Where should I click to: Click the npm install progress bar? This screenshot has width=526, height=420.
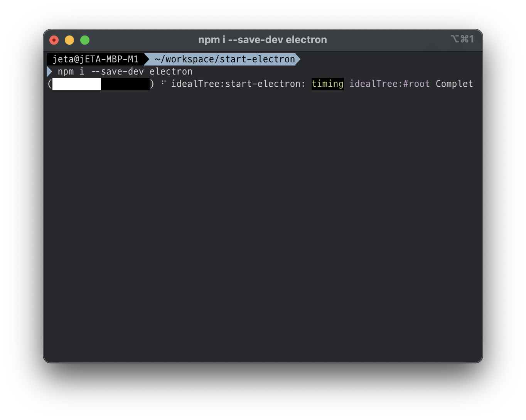pyautogui.click(x=101, y=84)
